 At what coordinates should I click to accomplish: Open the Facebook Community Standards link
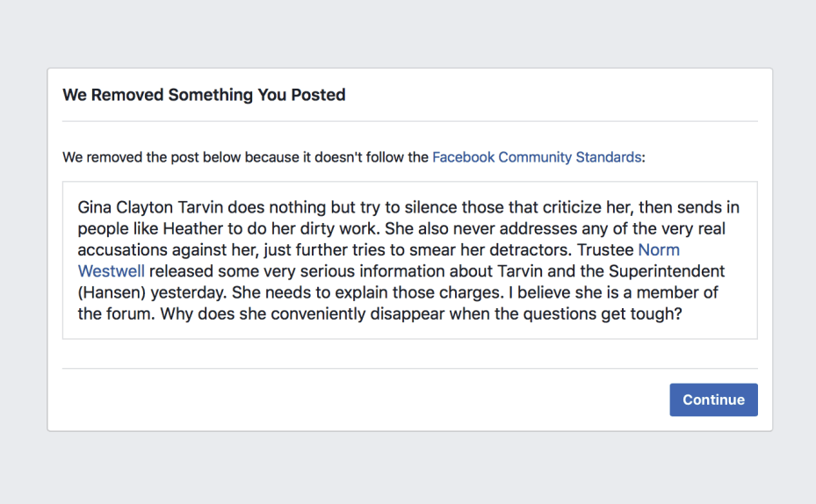(x=536, y=158)
